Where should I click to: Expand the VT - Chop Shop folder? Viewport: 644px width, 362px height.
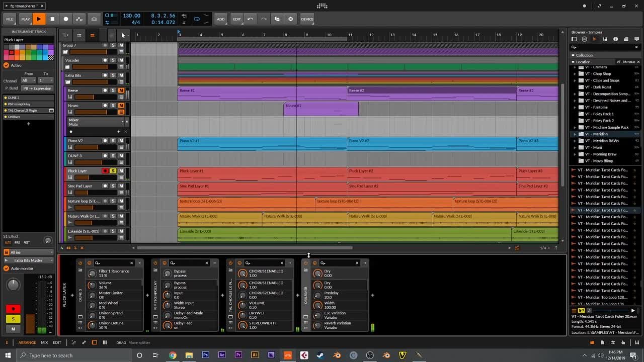[x=575, y=74]
